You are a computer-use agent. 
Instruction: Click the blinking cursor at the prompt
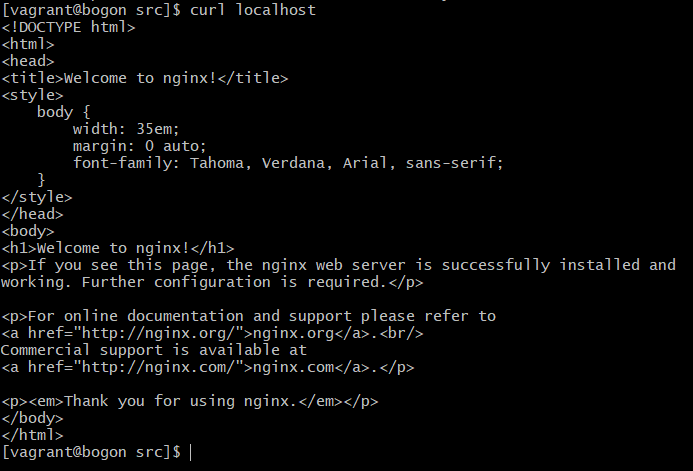point(190,452)
